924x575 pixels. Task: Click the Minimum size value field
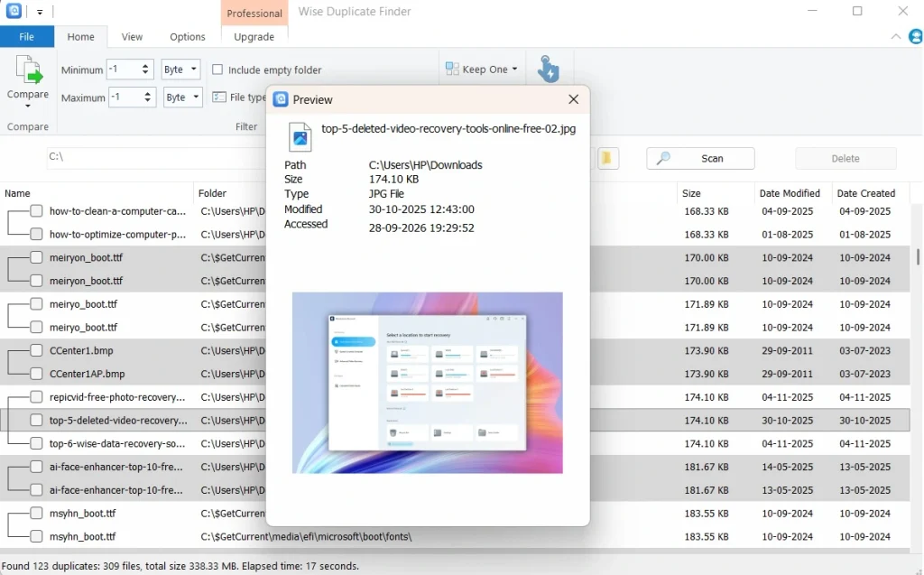[x=124, y=69]
